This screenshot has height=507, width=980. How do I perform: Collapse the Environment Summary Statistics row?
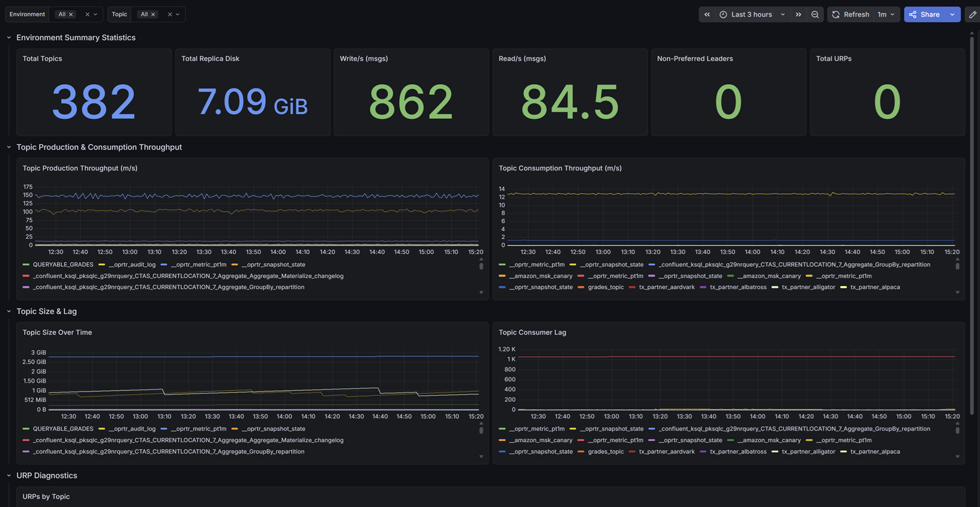tap(9, 38)
